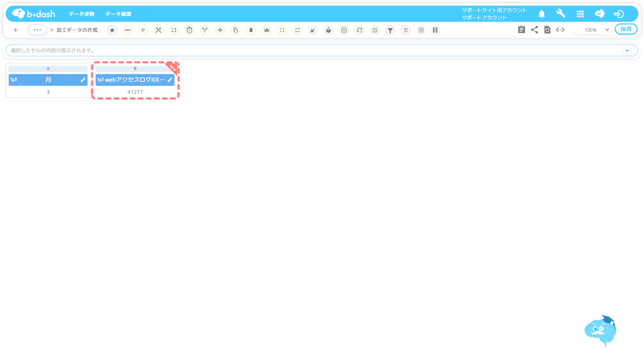
Task: Open the データ連携 menu
Action: click(82, 14)
